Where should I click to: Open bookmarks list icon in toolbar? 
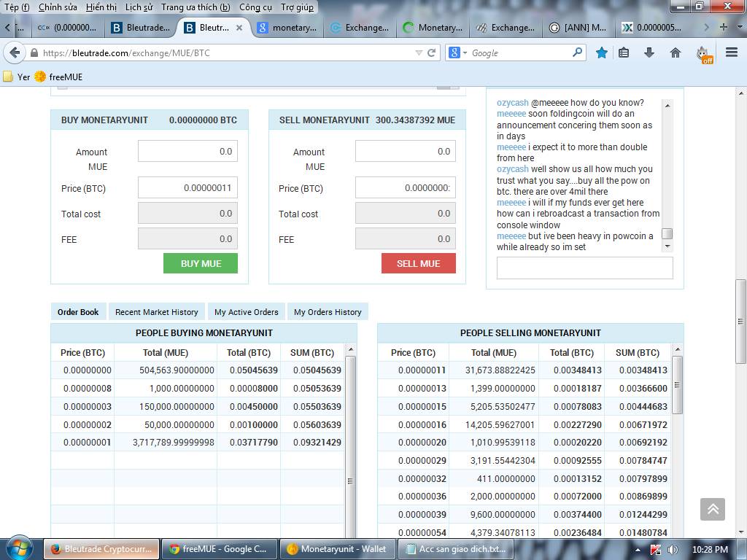(x=624, y=52)
